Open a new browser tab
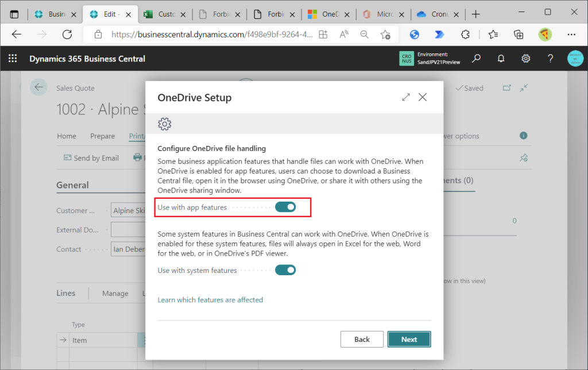588x370 pixels. [x=475, y=14]
